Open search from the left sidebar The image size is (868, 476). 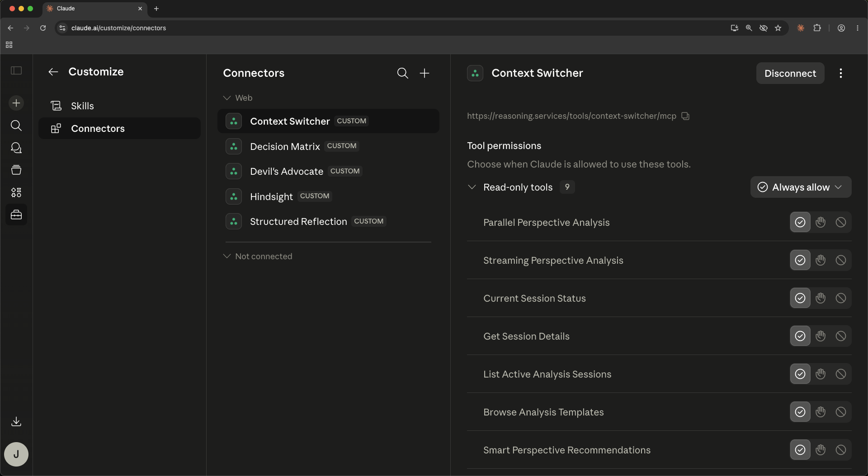(x=16, y=126)
